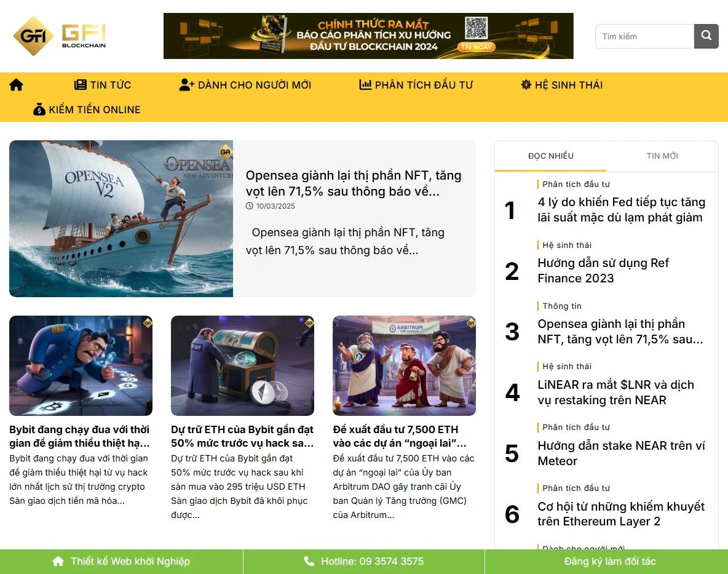
Task: Open Hệ Sinh Thái menu
Action: (x=562, y=85)
